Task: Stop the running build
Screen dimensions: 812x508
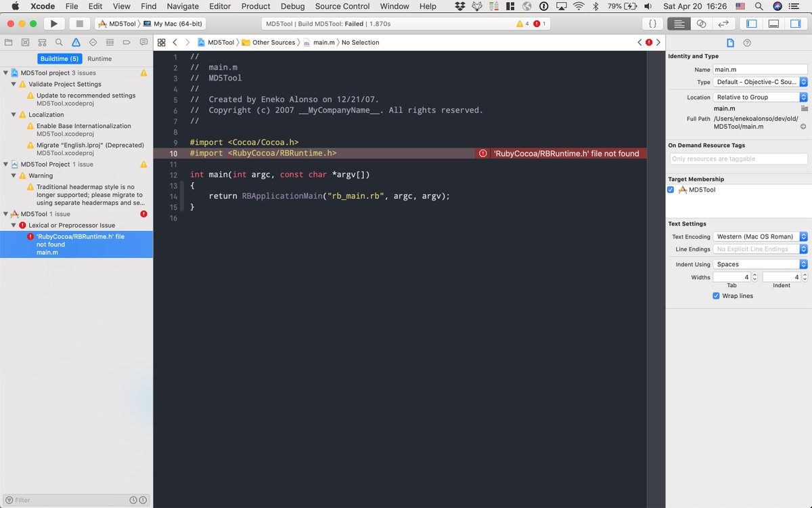Action: pos(79,24)
